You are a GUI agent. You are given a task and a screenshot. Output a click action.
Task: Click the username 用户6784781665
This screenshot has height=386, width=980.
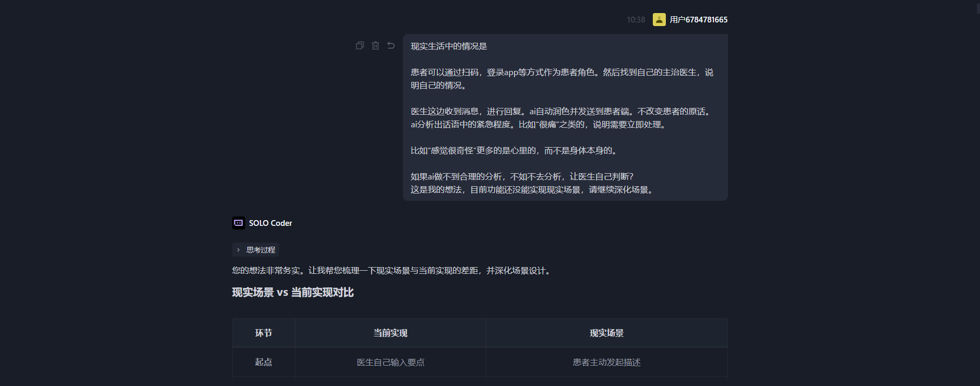pyautogui.click(x=698, y=19)
